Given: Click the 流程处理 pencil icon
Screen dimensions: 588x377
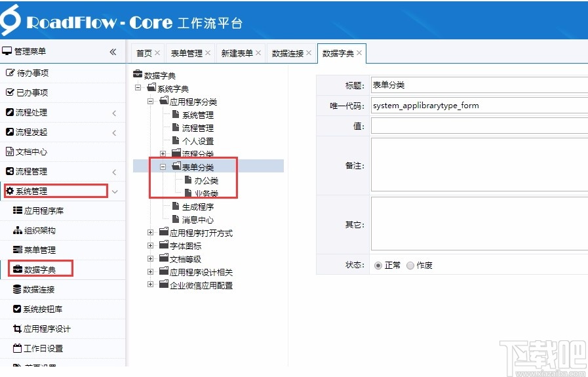Looking at the screenshot, I should 10,111.
